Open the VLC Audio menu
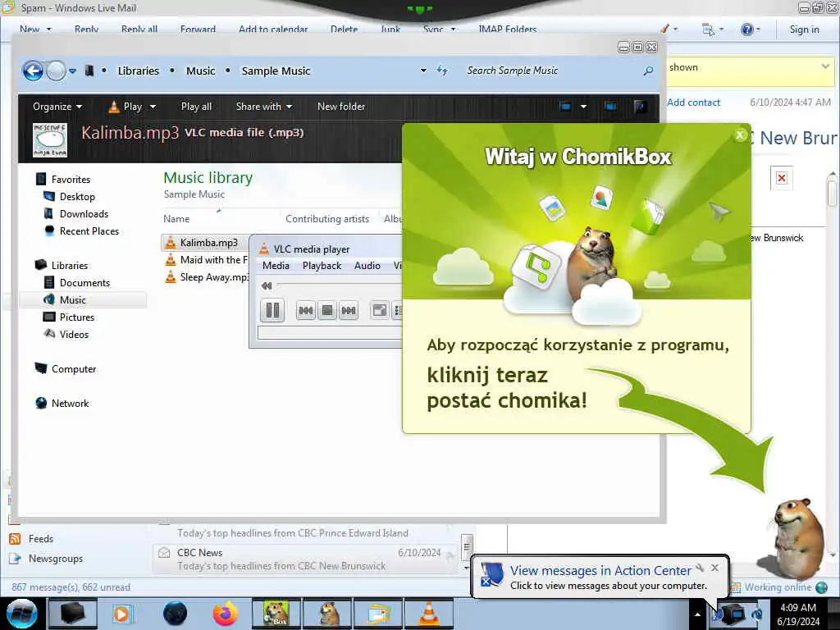 pyautogui.click(x=367, y=266)
